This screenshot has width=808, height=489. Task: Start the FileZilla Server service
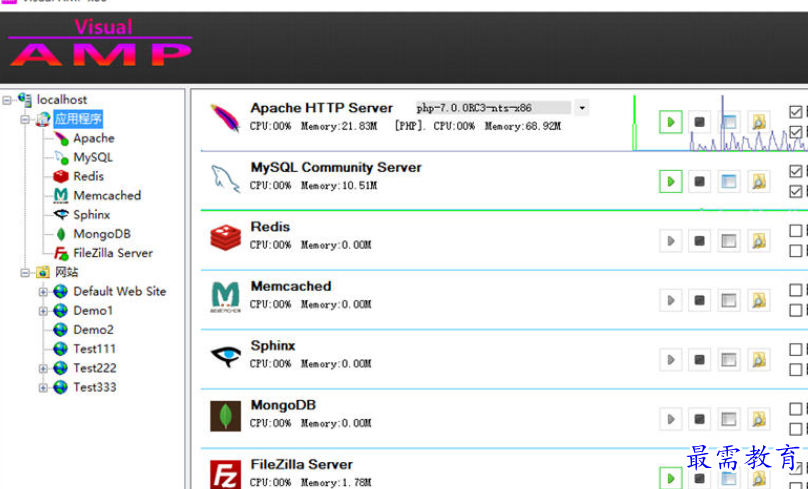(670, 478)
